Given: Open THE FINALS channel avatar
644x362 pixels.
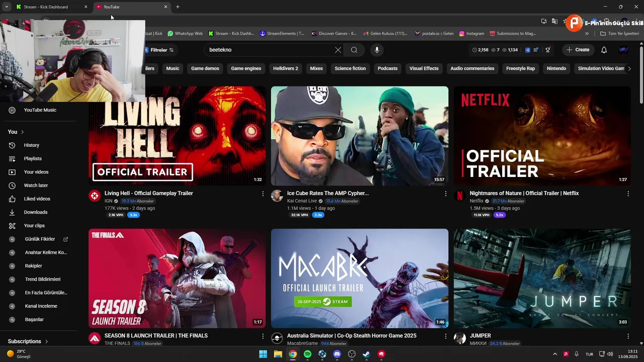Looking at the screenshot, I should [x=95, y=338].
